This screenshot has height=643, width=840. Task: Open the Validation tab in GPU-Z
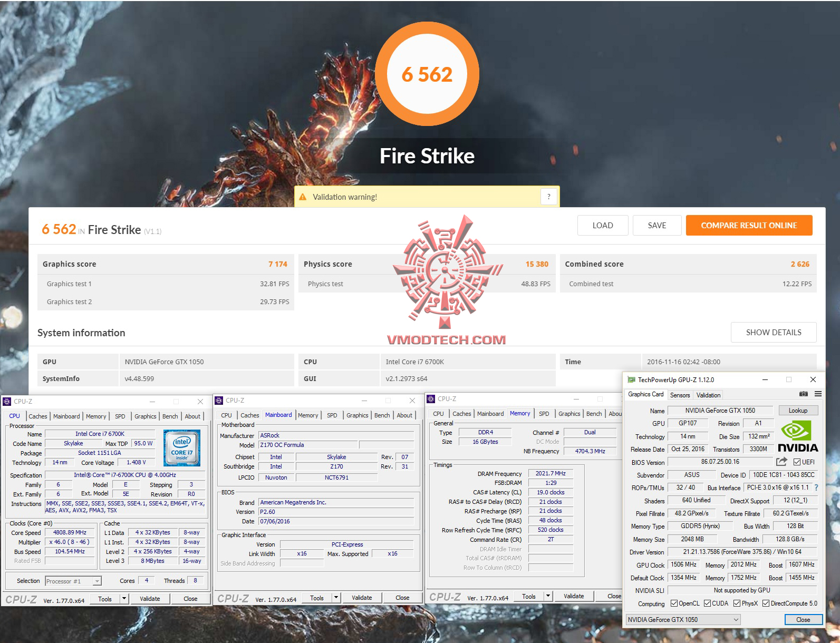coord(708,395)
